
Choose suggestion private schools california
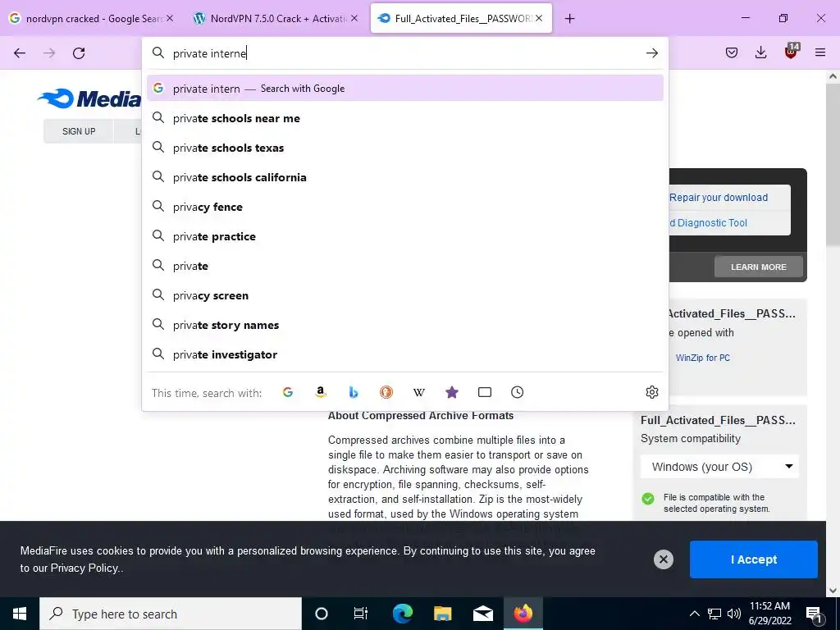pyautogui.click(x=405, y=177)
